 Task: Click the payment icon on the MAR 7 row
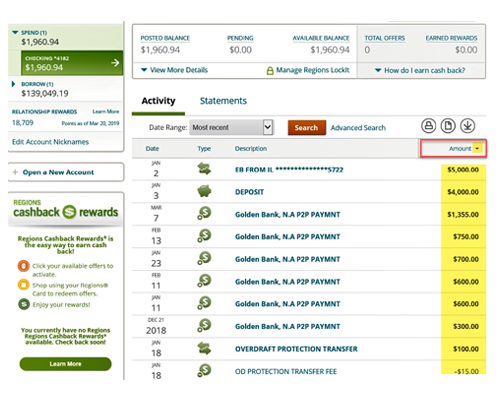pyautogui.click(x=204, y=213)
